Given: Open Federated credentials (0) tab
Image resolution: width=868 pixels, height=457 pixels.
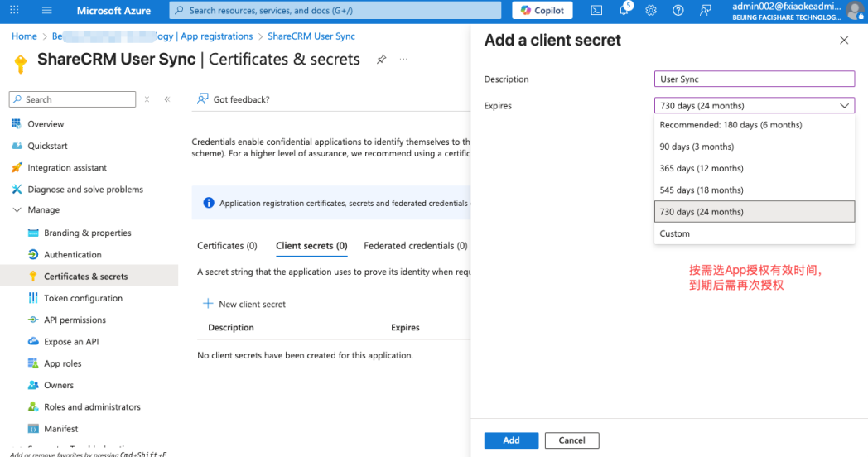Looking at the screenshot, I should click(x=415, y=246).
